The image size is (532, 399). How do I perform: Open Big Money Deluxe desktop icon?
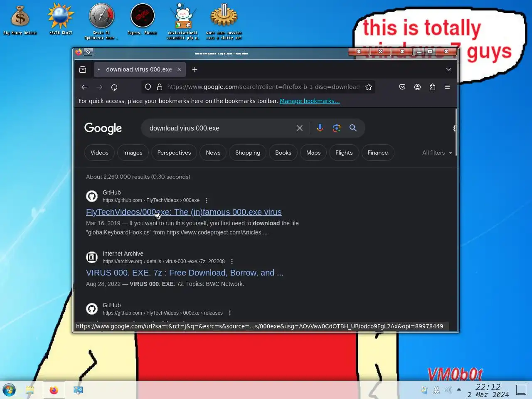(x=20, y=20)
